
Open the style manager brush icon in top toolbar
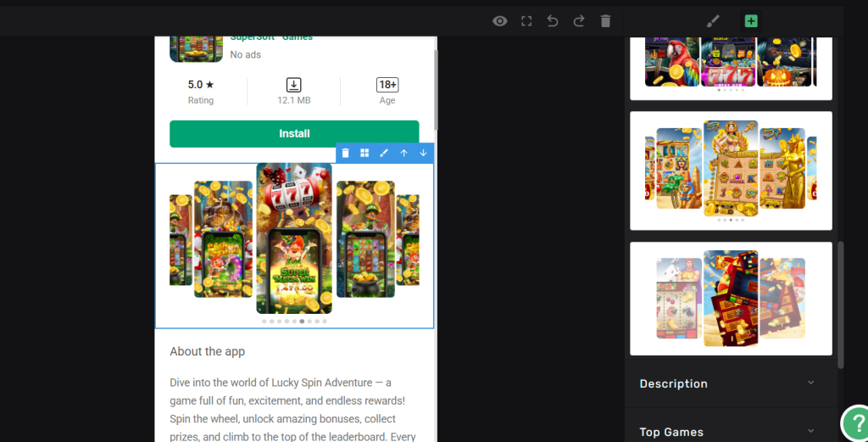713,21
